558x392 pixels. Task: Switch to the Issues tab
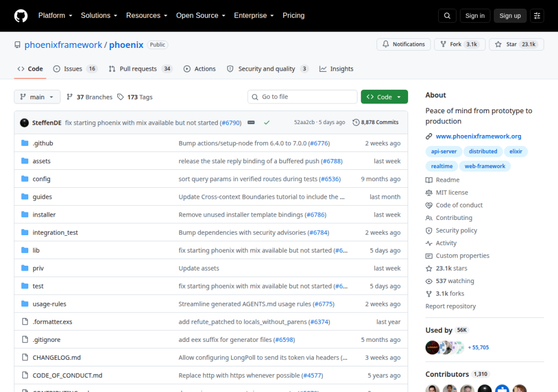(x=75, y=69)
